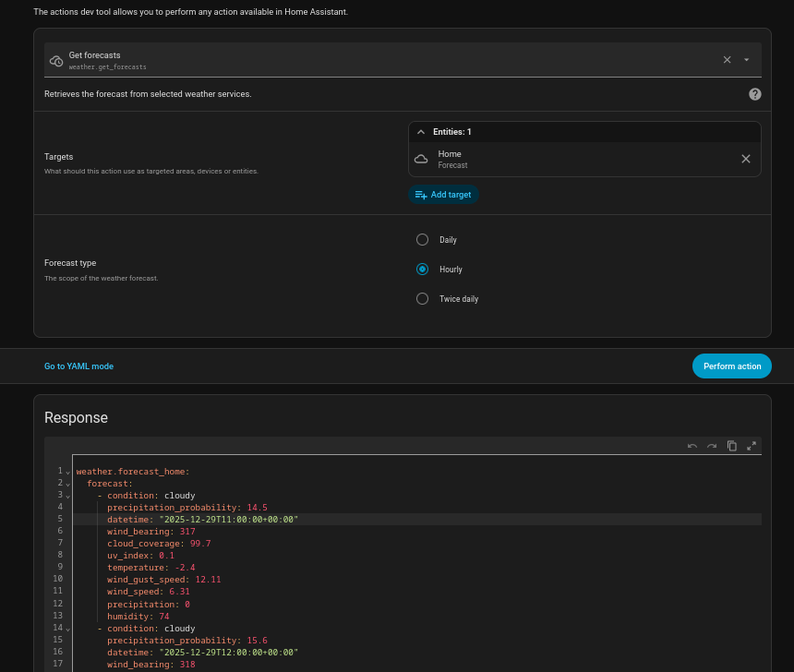
Task: Click the redo icon in Response editor
Action: (712, 446)
